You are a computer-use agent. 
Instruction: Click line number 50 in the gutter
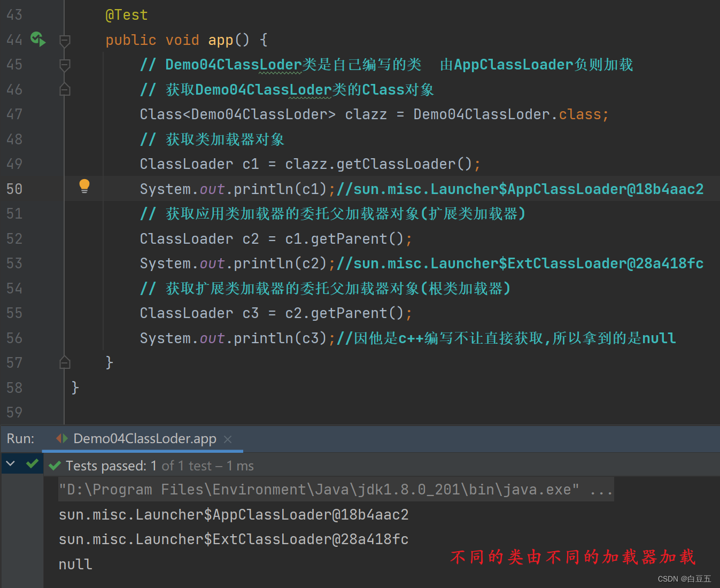coord(14,189)
